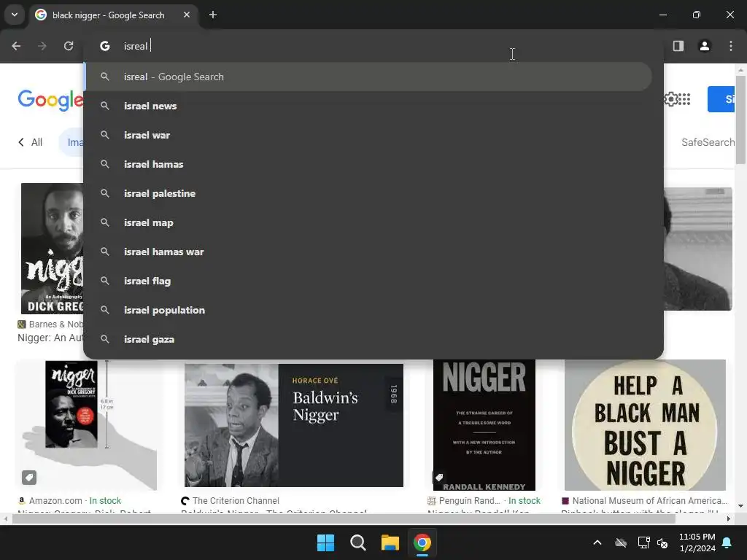Open a new tab with plus button
The width and height of the screenshot is (747, 560).
pos(213,15)
